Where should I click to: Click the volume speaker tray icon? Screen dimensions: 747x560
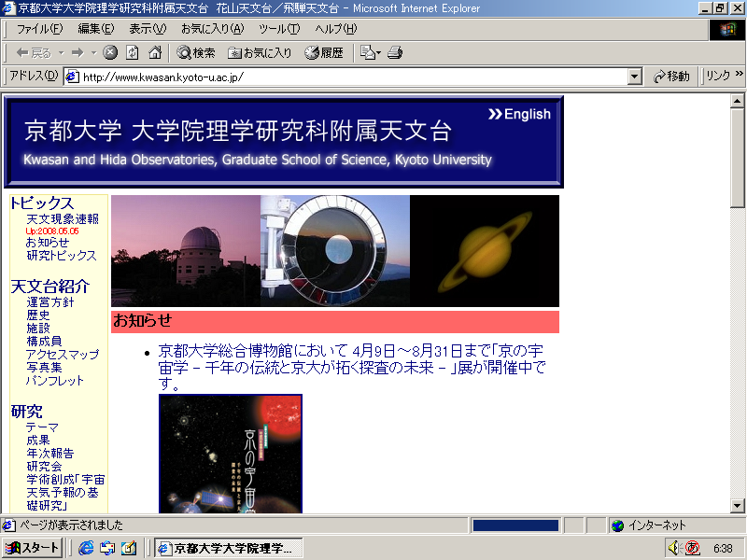[x=673, y=548]
